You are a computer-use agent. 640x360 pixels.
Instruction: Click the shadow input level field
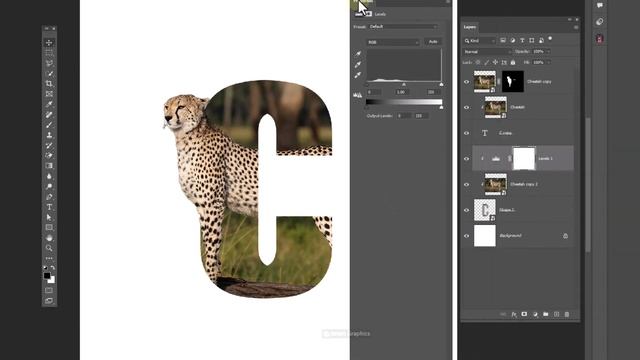(x=373, y=92)
